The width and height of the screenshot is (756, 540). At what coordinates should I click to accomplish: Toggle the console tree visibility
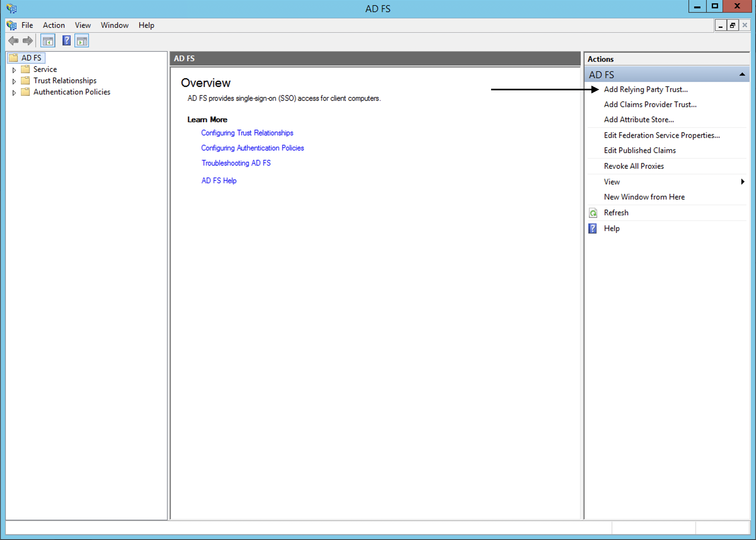[48, 40]
